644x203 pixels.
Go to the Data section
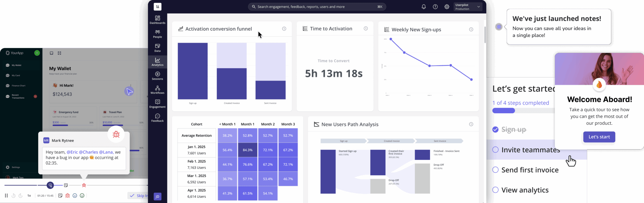pyautogui.click(x=157, y=48)
